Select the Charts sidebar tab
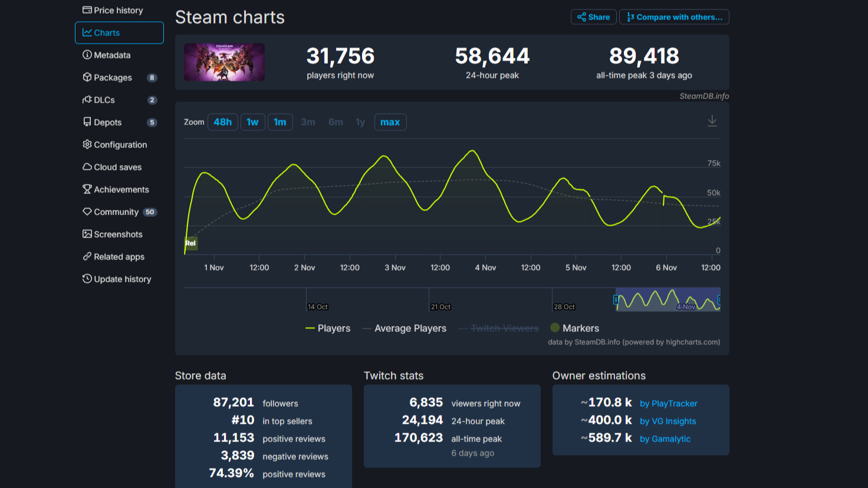 (119, 32)
